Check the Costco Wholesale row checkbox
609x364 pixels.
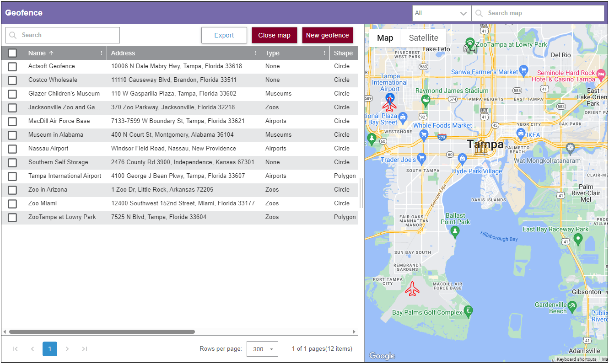tap(12, 80)
